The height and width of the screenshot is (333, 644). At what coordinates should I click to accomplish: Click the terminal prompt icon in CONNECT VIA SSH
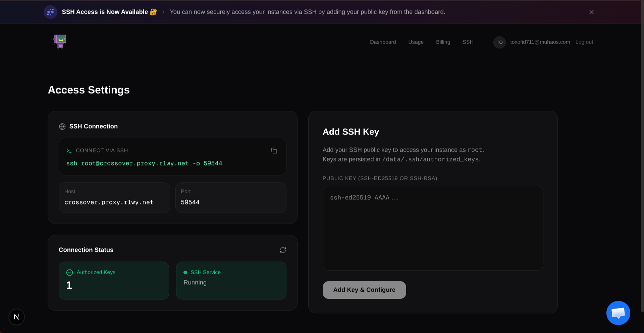(69, 150)
